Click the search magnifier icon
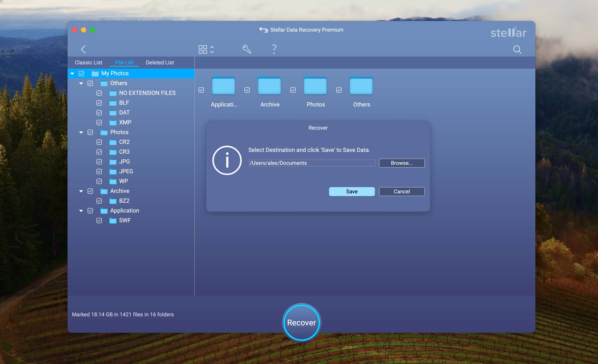This screenshot has width=598, height=364. coord(517,49)
